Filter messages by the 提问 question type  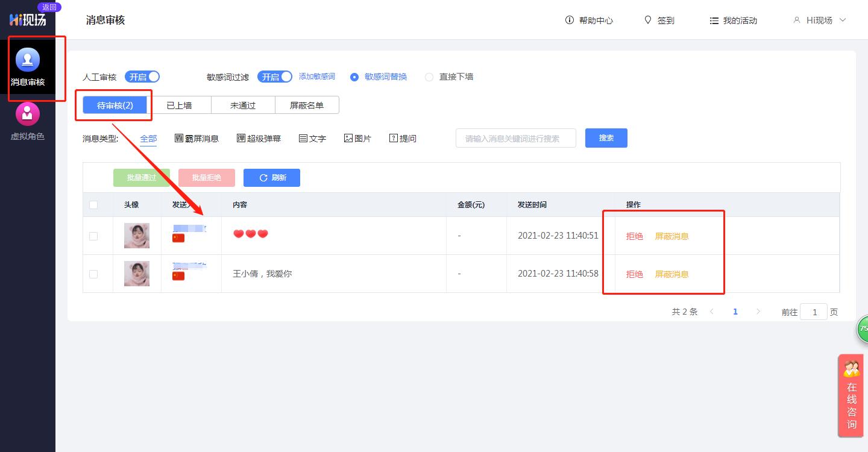(402, 138)
